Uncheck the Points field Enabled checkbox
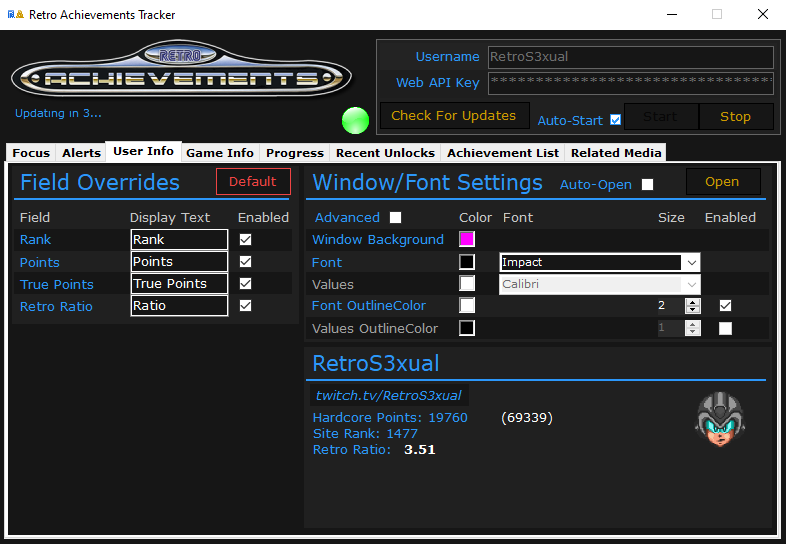 pos(245,262)
